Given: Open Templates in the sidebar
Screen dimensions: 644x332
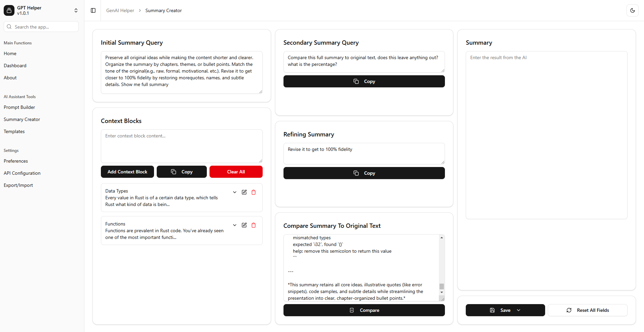Looking at the screenshot, I should pyautogui.click(x=14, y=131).
